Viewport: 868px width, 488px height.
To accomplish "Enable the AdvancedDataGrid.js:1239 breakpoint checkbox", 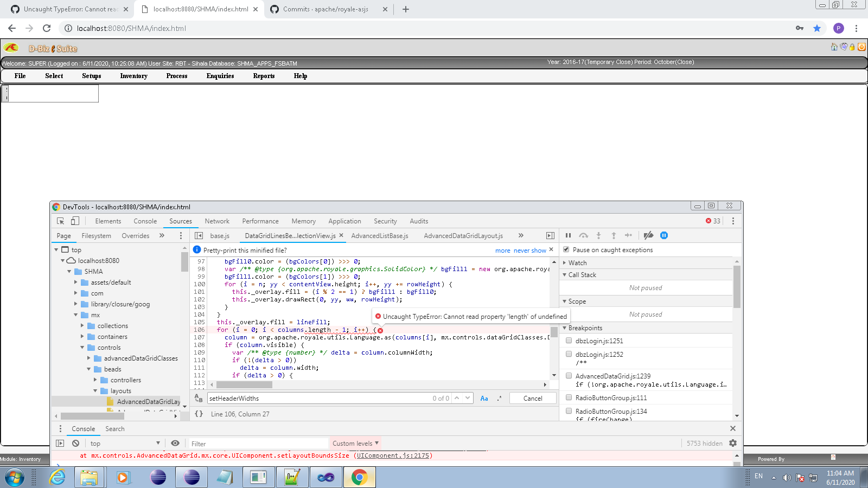I will pyautogui.click(x=569, y=375).
